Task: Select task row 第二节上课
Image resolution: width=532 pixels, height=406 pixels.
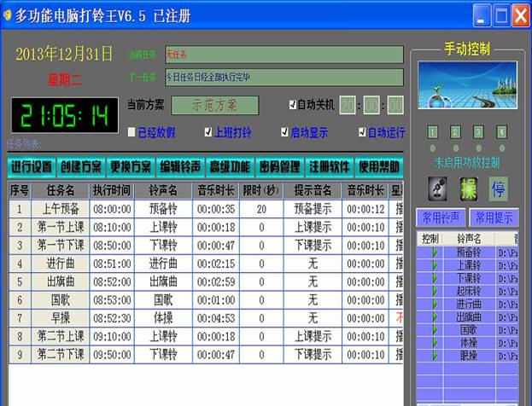Action: click(x=206, y=337)
